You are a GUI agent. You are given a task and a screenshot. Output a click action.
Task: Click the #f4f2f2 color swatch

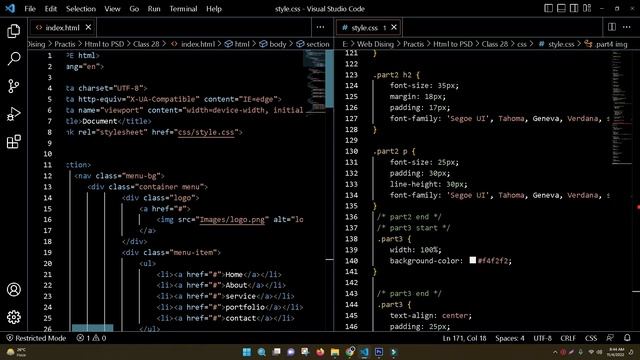[473, 260]
